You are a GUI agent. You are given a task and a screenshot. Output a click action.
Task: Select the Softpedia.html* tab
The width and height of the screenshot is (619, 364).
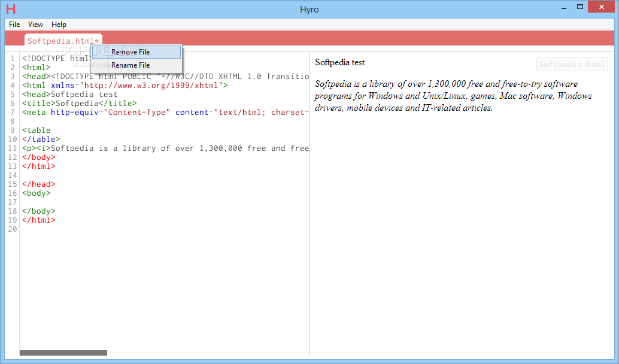point(63,40)
